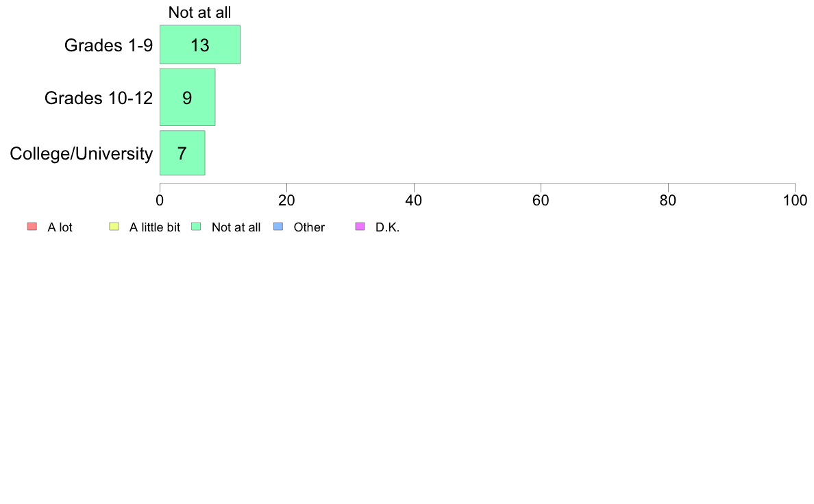Viewport: 814px width, 504px height.
Task: Click the 'A lot' legend text
Action: 60,227
